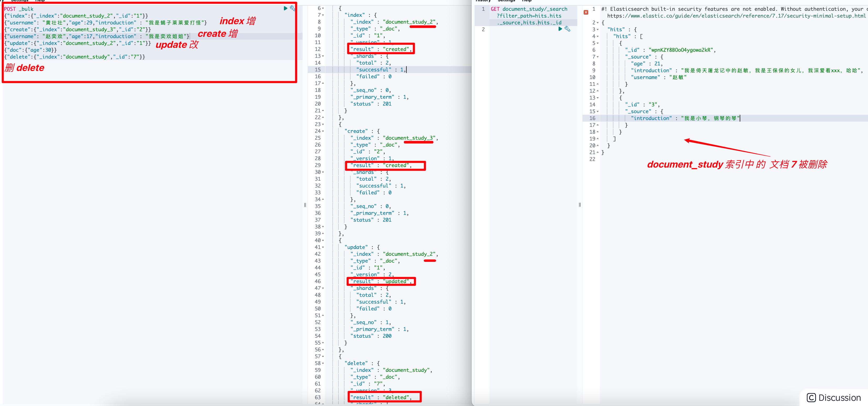The height and width of the screenshot is (406, 868).
Task: Collapse "hits" array at right output line 4
Action: pos(598,36)
